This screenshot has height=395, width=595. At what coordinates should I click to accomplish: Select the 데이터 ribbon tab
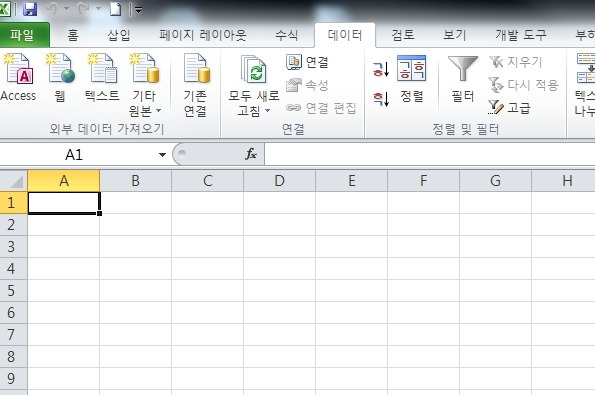coord(345,35)
